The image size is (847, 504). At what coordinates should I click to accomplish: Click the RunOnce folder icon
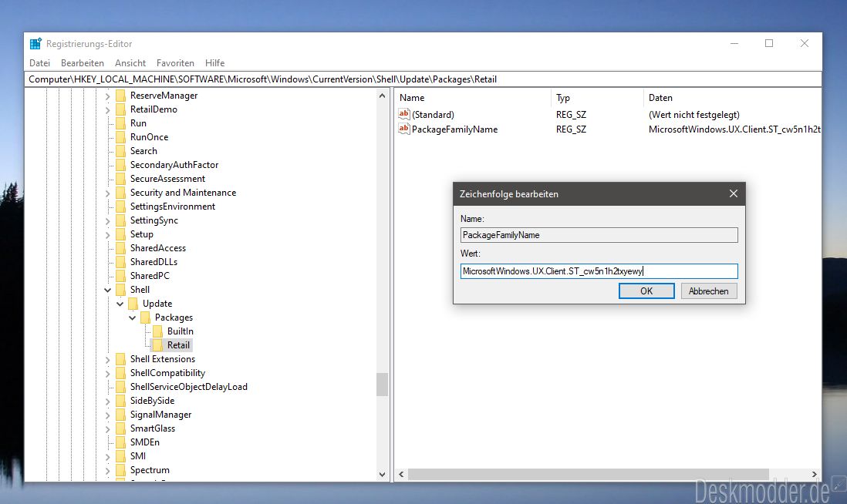(x=121, y=137)
